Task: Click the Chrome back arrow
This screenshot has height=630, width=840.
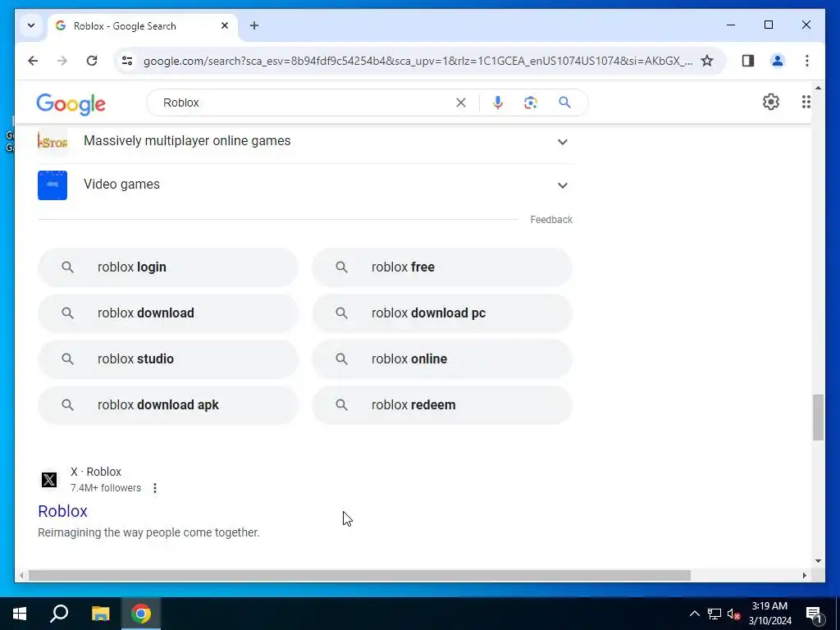Action: pos(33,61)
